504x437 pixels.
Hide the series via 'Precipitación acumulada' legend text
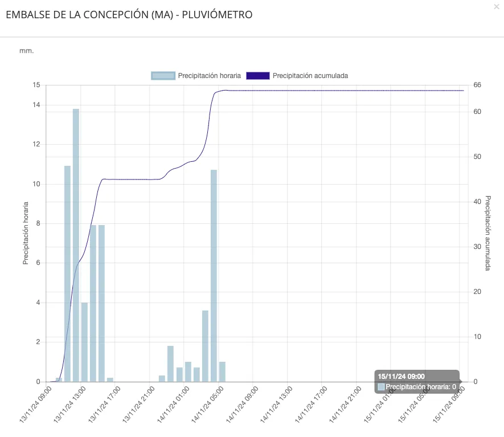point(310,75)
